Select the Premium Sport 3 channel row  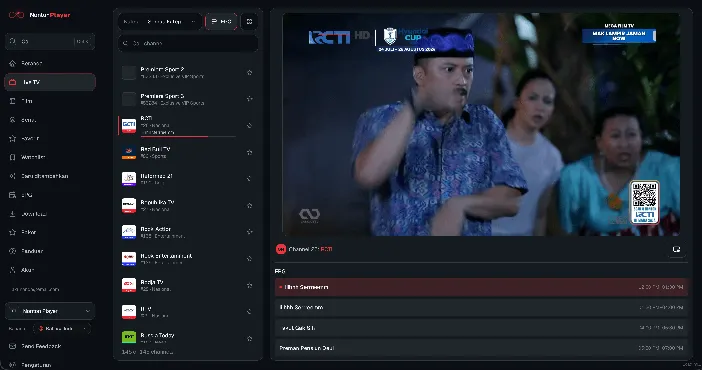[188, 99]
